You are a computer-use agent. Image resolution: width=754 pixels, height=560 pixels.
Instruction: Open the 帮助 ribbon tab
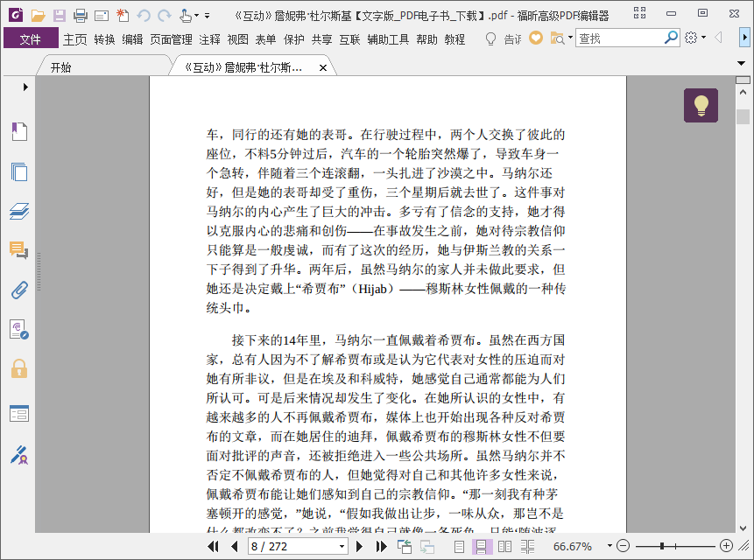(x=427, y=38)
